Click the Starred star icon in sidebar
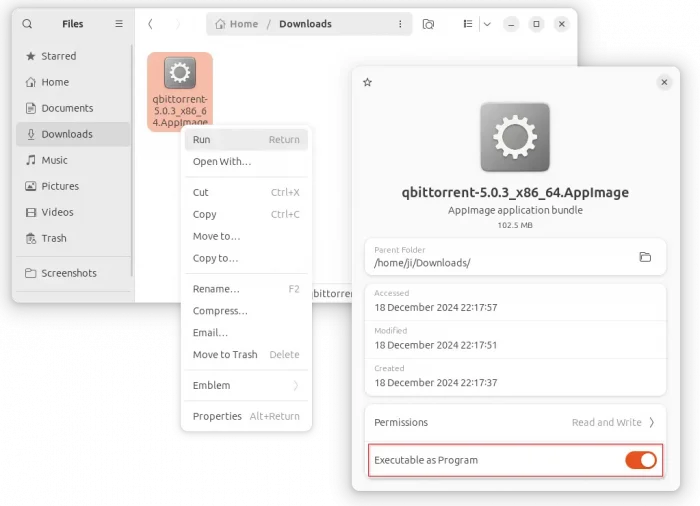This screenshot has width=700, height=506. click(30, 56)
